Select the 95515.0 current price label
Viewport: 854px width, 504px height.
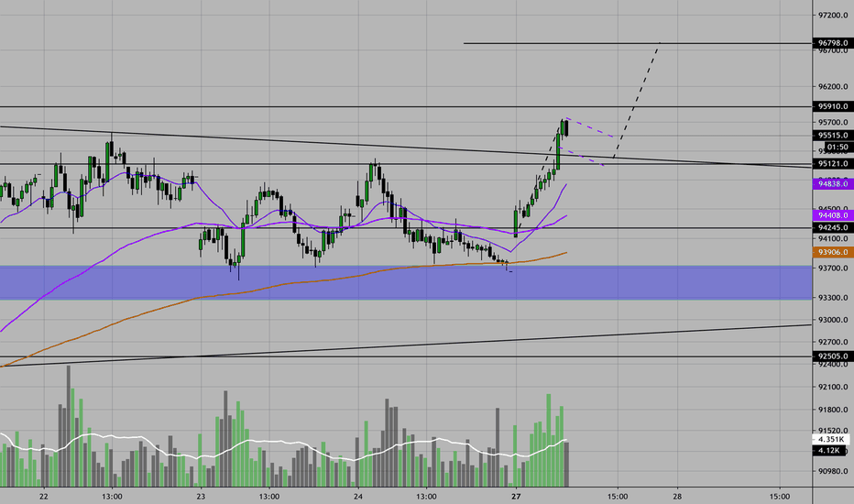coord(833,135)
